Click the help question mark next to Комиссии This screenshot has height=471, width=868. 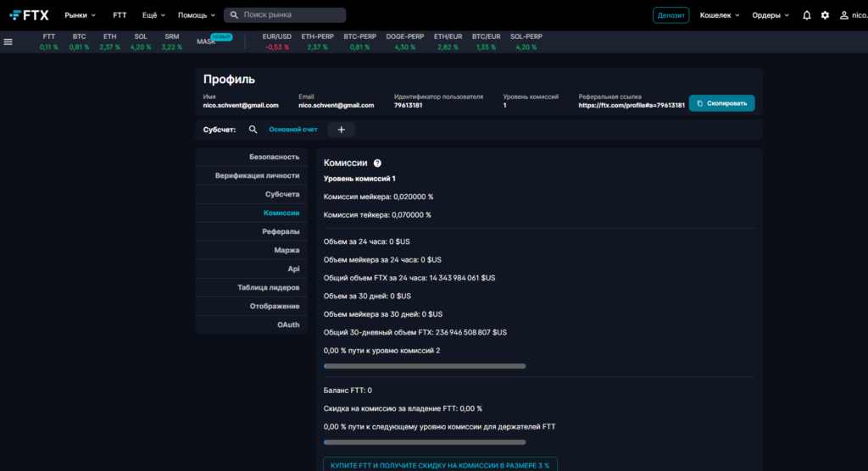(x=377, y=163)
